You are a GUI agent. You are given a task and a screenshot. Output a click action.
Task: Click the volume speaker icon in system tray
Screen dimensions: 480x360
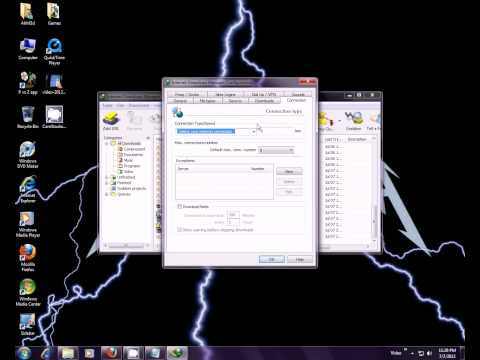429,353
